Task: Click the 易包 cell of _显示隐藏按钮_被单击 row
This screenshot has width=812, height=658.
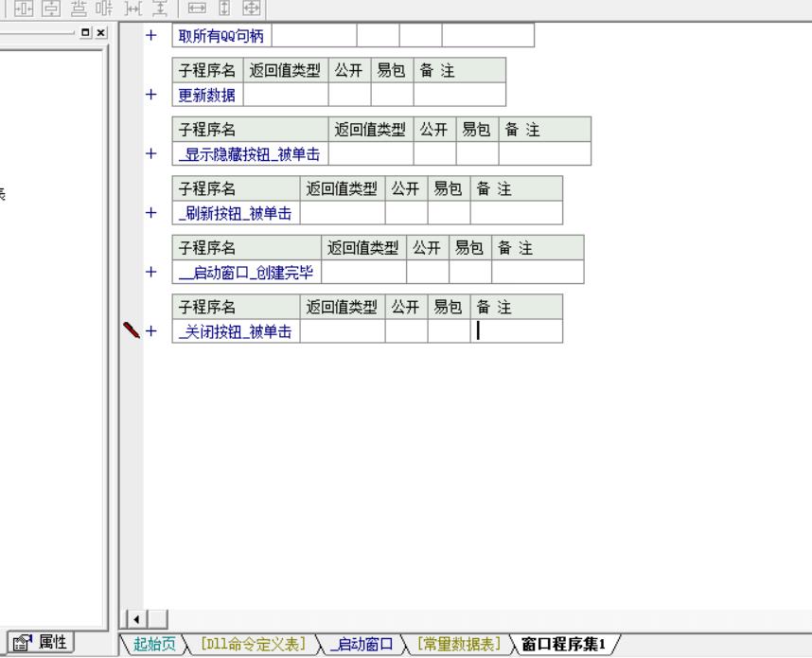Action: [477, 154]
